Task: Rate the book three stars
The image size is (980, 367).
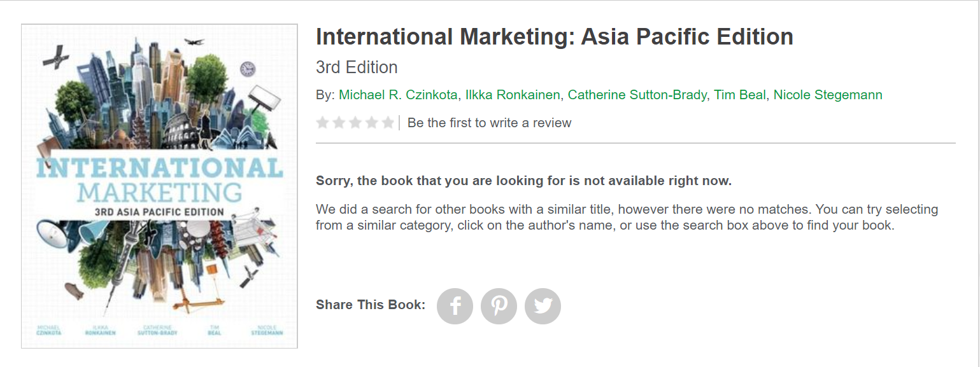Action: 355,123
